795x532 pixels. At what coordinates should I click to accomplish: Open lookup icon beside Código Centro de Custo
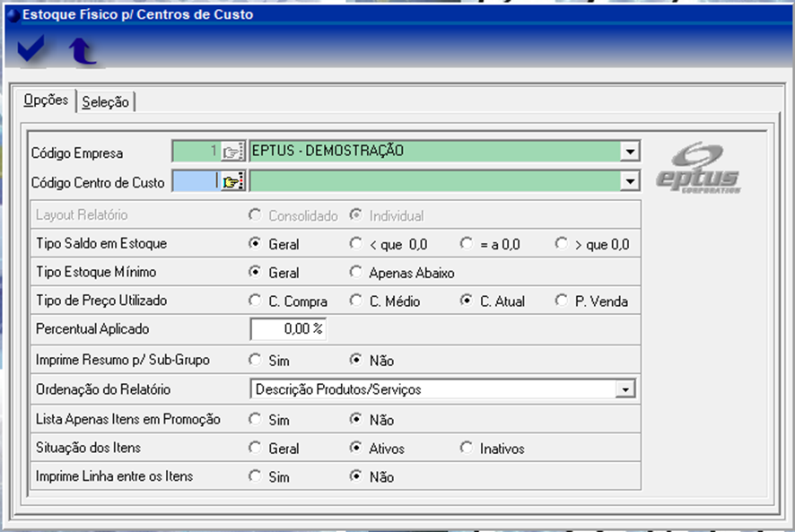[x=232, y=182]
